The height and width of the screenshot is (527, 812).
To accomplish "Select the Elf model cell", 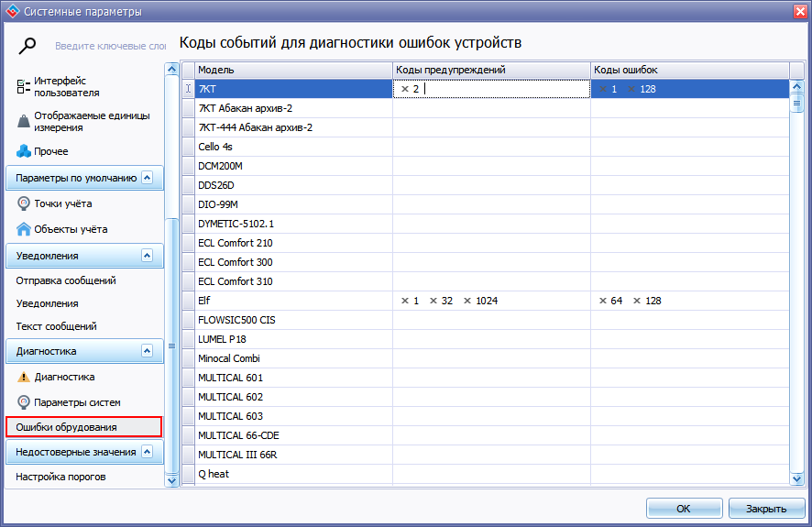I will [x=293, y=301].
